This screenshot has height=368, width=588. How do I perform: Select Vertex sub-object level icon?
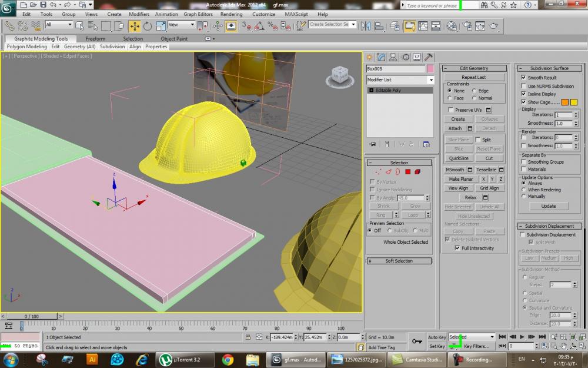click(x=377, y=172)
